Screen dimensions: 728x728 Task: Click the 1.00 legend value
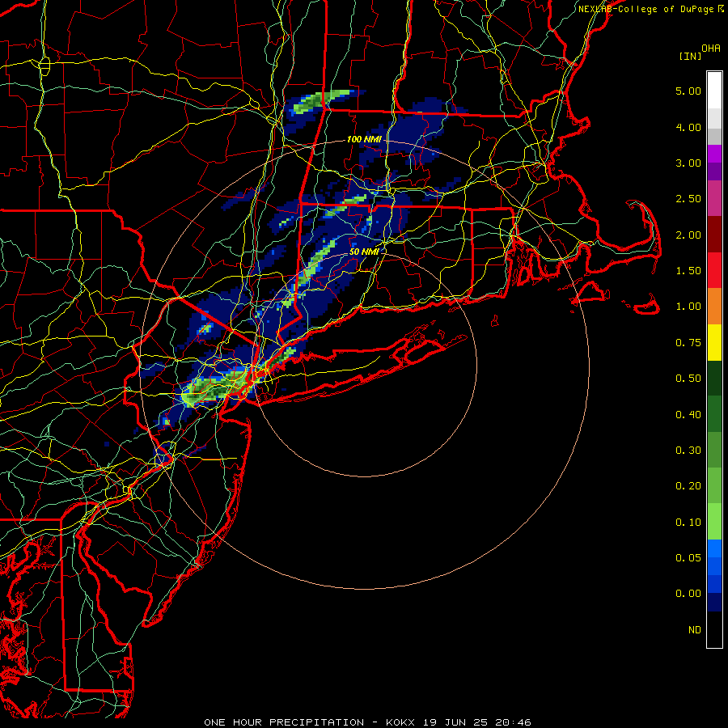click(688, 307)
